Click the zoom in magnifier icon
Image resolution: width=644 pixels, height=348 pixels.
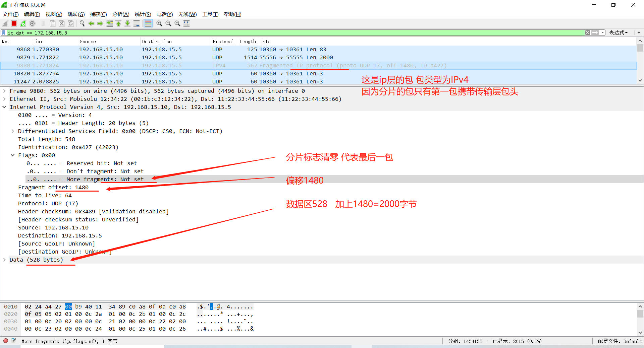point(159,23)
